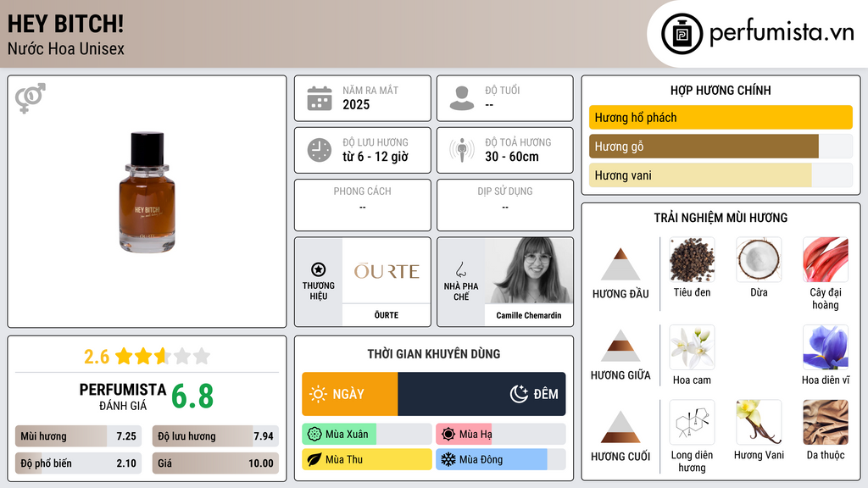Open the Da thuộc leather note image
This screenshot has width=868, height=488.
[826, 423]
